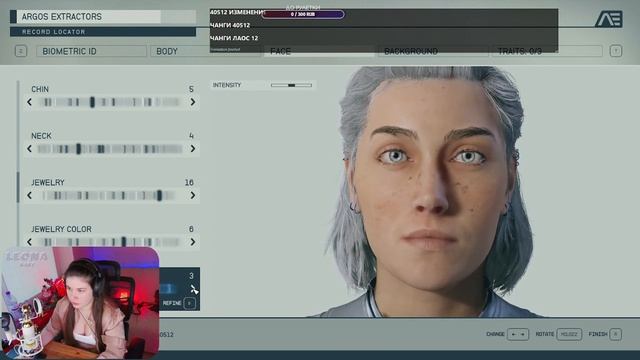Click previous tab key icon left of Biometric ID
This screenshot has width=640, height=360.
click(21, 51)
